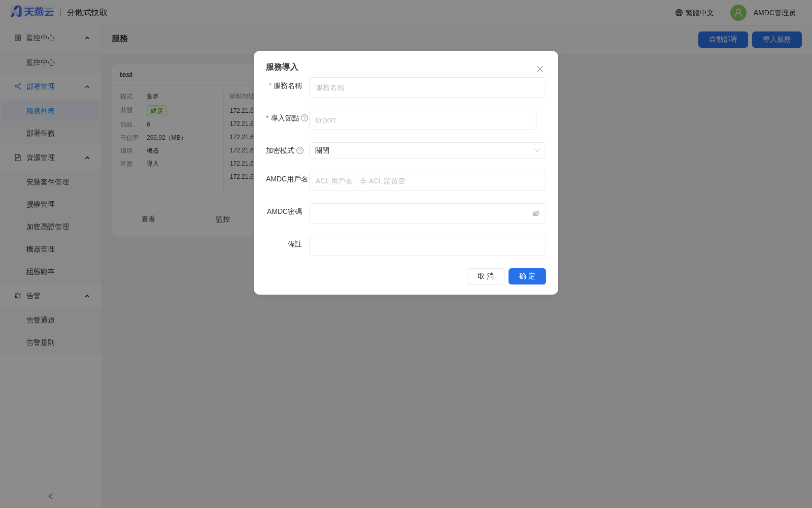The image size is (812, 508).
Task: Click the 告警 alarm bell icon
Action: click(x=18, y=296)
